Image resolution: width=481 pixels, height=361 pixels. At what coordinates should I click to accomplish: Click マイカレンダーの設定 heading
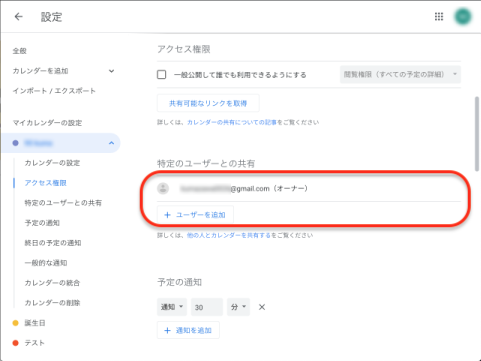pos(47,123)
